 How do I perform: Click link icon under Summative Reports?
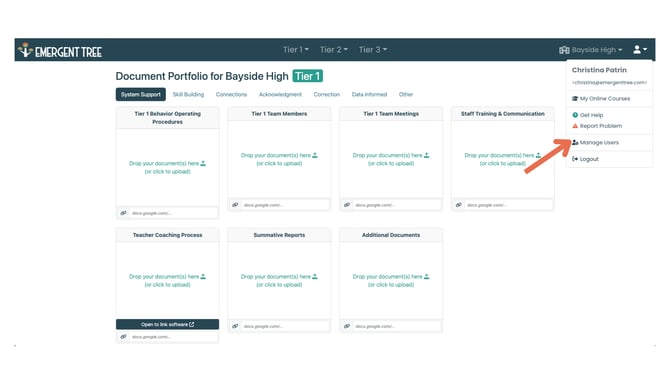click(x=235, y=326)
